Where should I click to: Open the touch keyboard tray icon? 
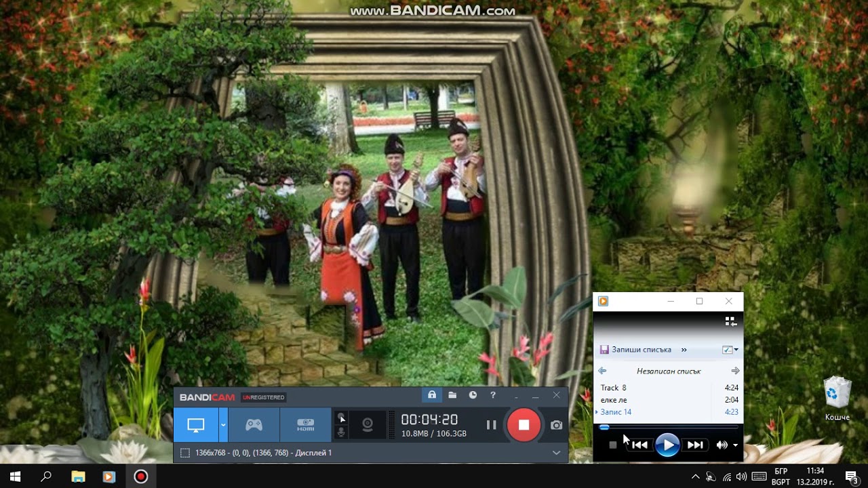(759, 476)
